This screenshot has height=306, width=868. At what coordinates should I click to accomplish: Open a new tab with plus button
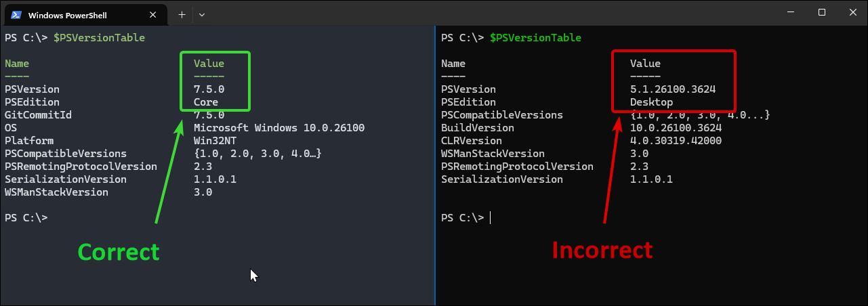click(182, 14)
